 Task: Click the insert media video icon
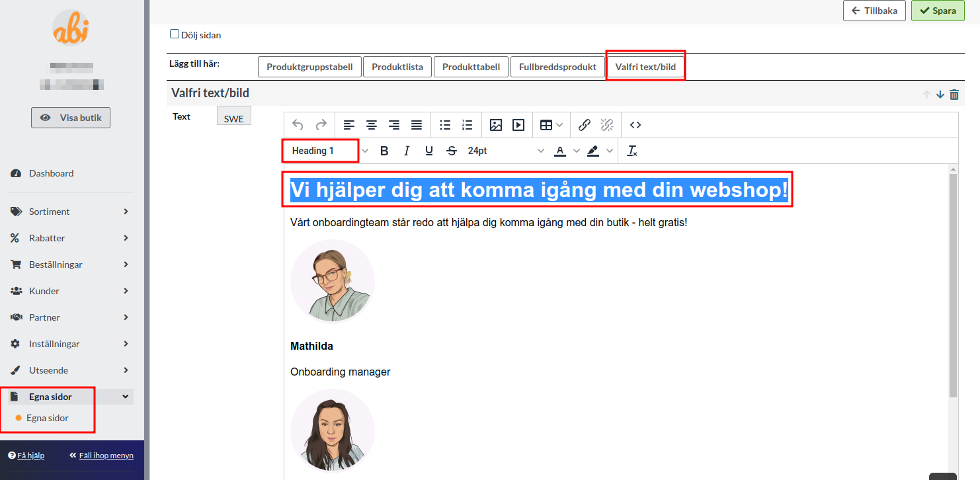coord(518,125)
